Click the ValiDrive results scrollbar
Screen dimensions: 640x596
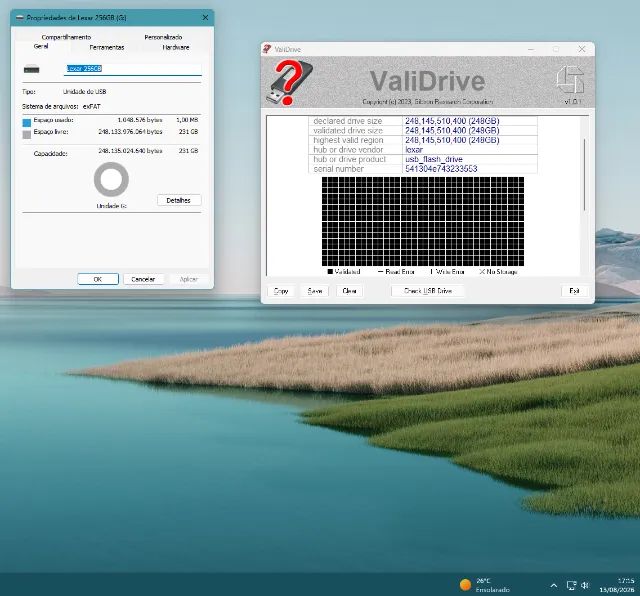click(x=584, y=175)
